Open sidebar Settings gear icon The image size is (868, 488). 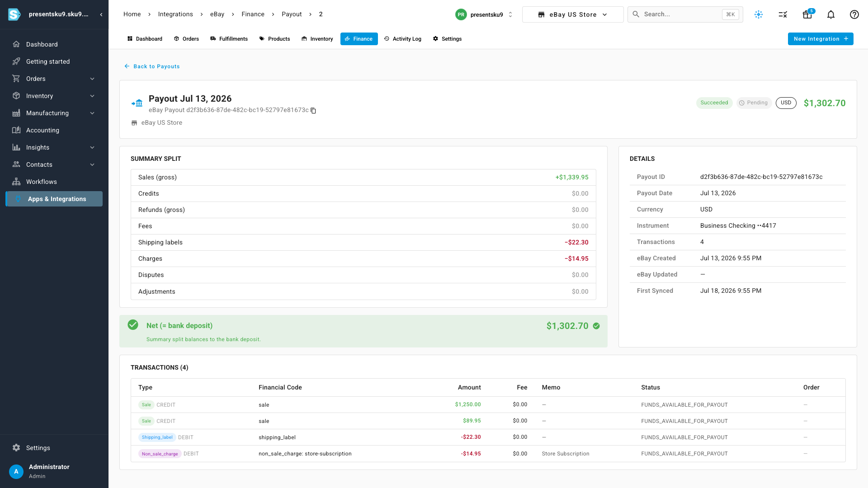pos(16,448)
